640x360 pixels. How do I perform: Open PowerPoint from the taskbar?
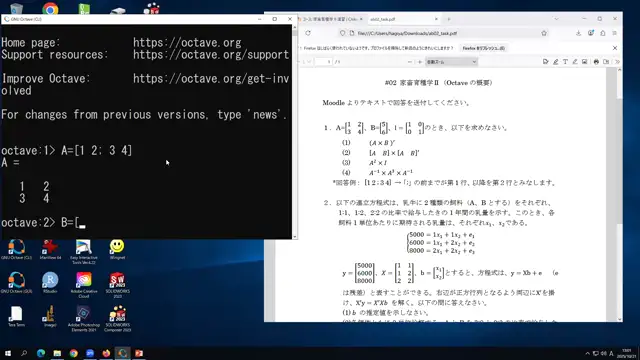139,353
